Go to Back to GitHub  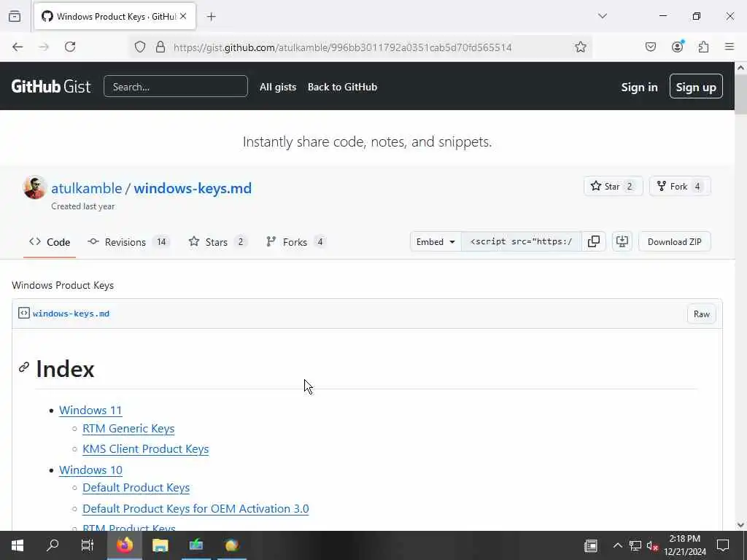pyautogui.click(x=343, y=87)
